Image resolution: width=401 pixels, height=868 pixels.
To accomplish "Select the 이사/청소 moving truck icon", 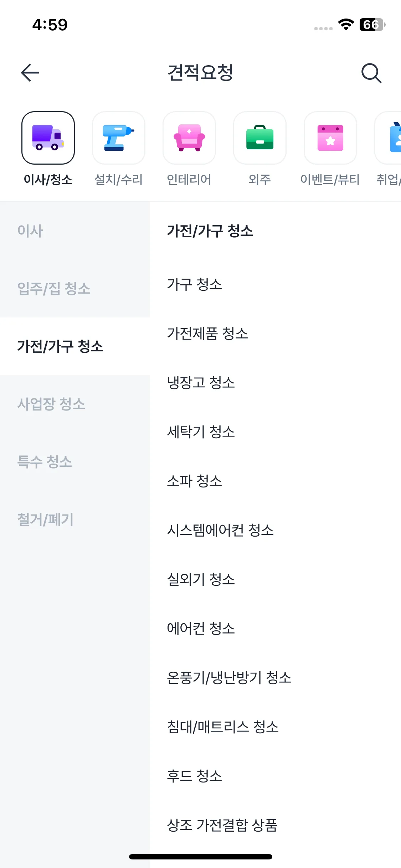I will (48, 138).
